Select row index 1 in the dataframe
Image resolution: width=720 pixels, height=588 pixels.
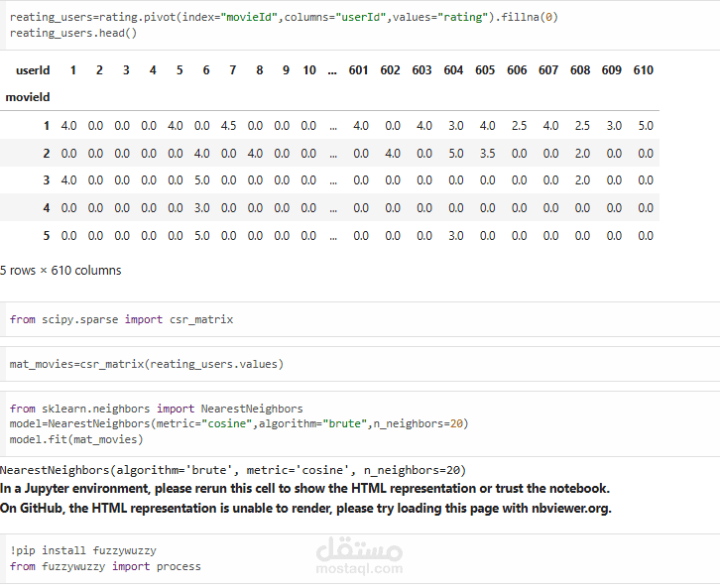(47, 126)
